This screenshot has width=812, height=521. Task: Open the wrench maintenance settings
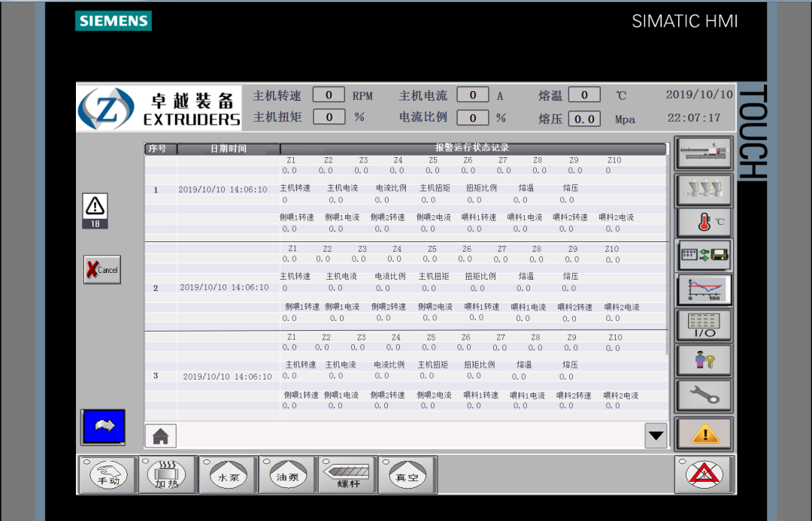tap(704, 395)
